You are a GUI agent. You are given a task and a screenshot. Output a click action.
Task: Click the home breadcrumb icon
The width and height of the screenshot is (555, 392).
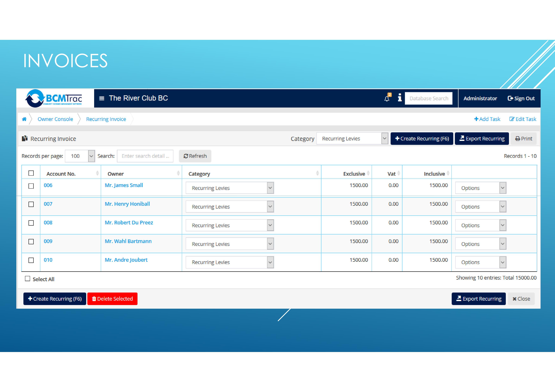24,119
